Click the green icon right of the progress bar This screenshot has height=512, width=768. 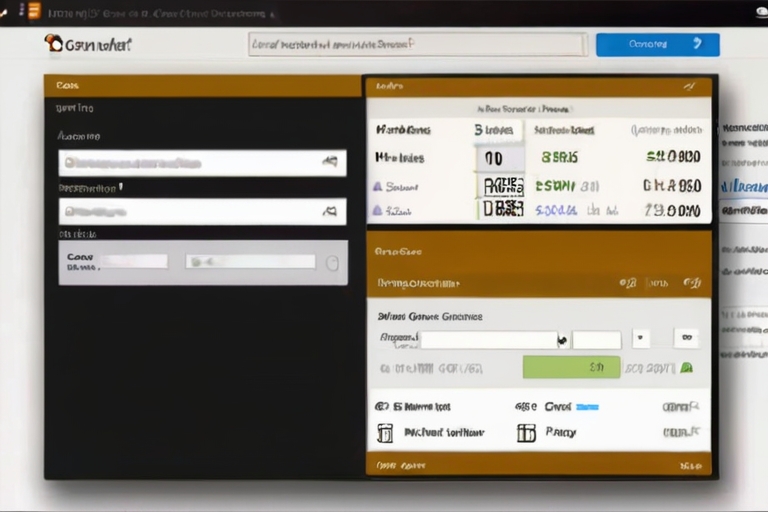(x=687, y=367)
